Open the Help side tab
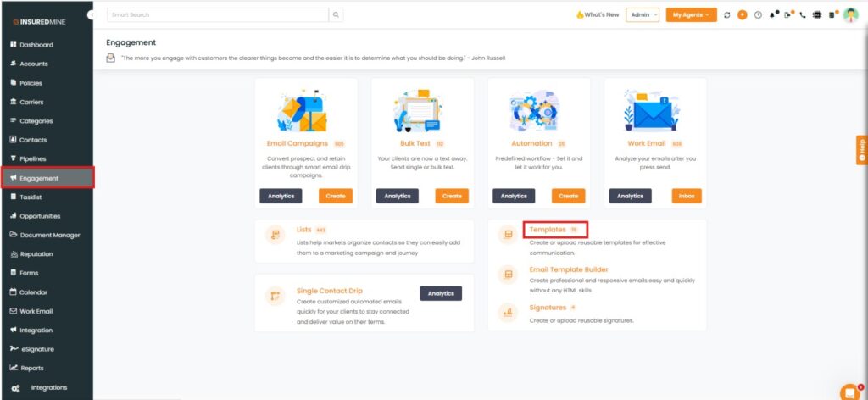The height and width of the screenshot is (400, 868). click(861, 149)
